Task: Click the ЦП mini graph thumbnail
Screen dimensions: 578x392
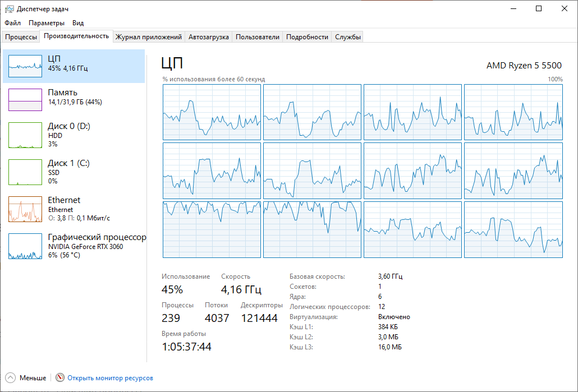Action: tap(25, 66)
